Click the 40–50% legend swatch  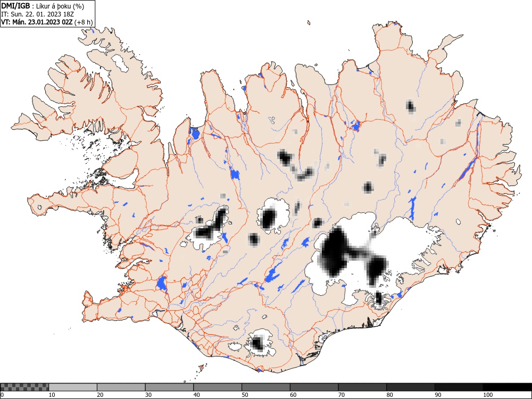click(x=218, y=387)
